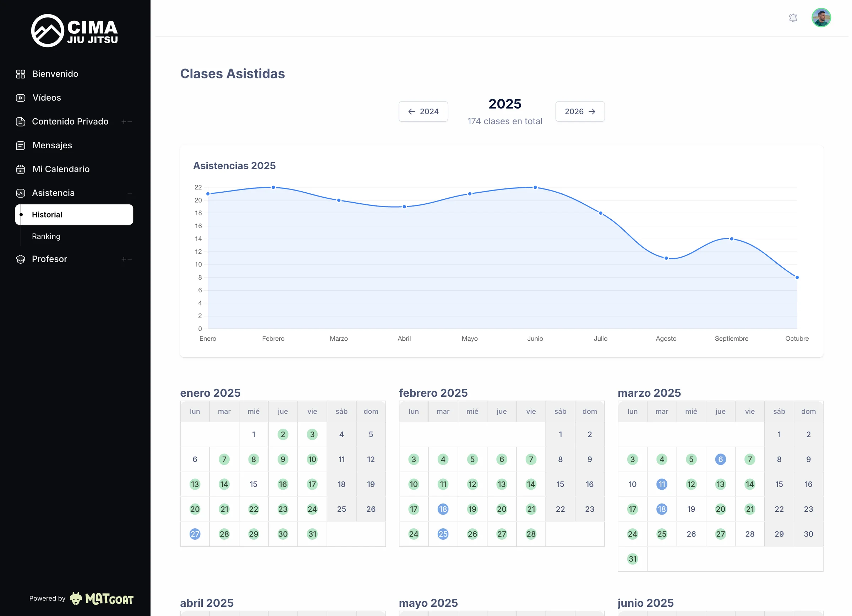Click the CIMA Jiu Jitsu logo
Image resolution: width=852 pixels, height=616 pixels.
74,31
